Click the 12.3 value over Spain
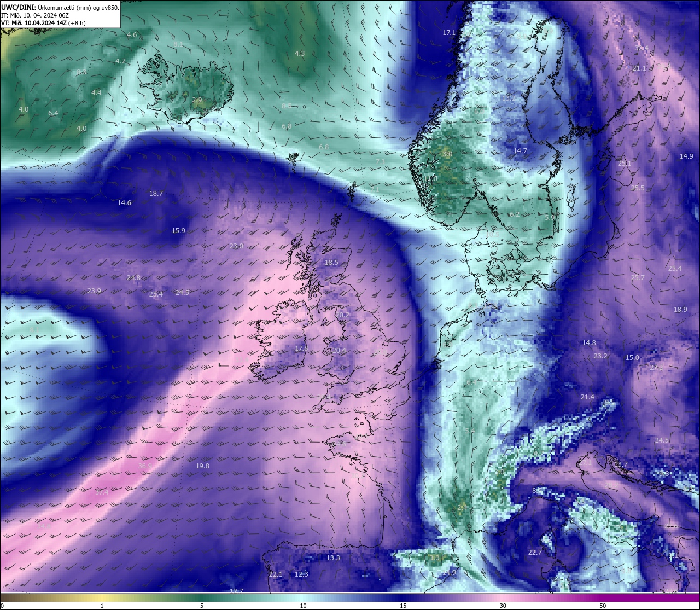This screenshot has width=700, height=610. [x=301, y=574]
